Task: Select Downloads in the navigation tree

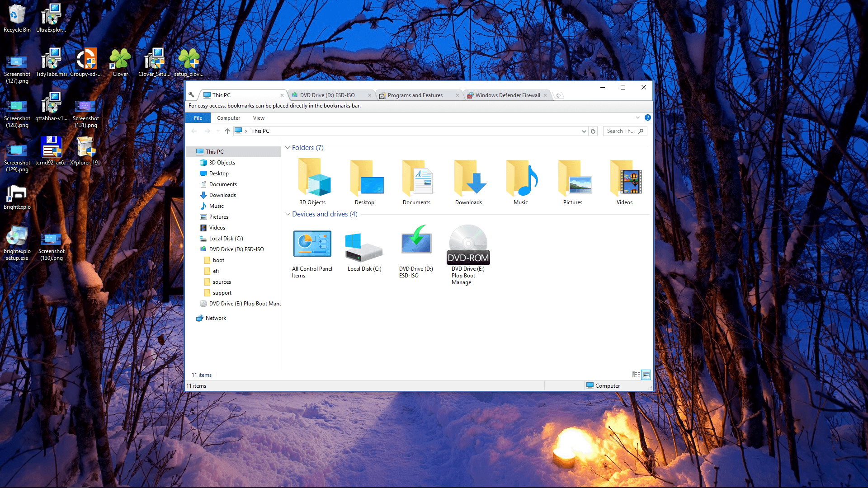Action: (222, 195)
